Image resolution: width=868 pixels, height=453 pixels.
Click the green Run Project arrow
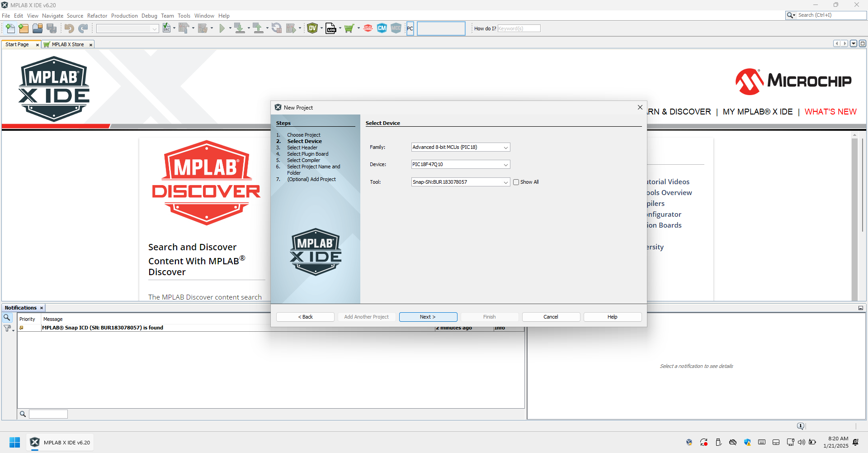point(222,29)
